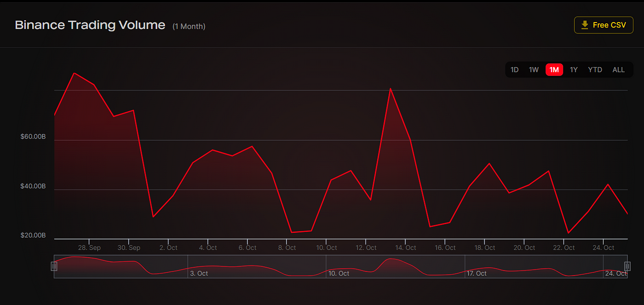Grab the left navigator range handle
Screen dimensions: 644x305
(54, 266)
